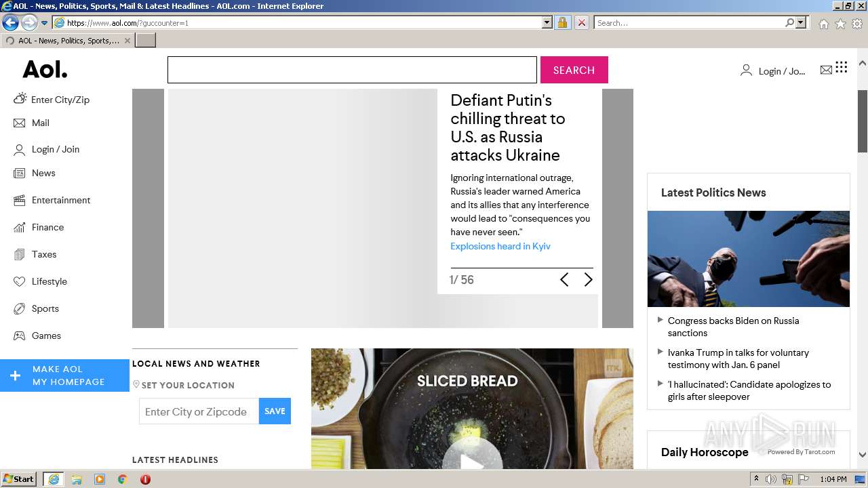The height and width of the screenshot is (488, 868).
Task: Click the scrollbar down arrow
Action: (863, 455)
